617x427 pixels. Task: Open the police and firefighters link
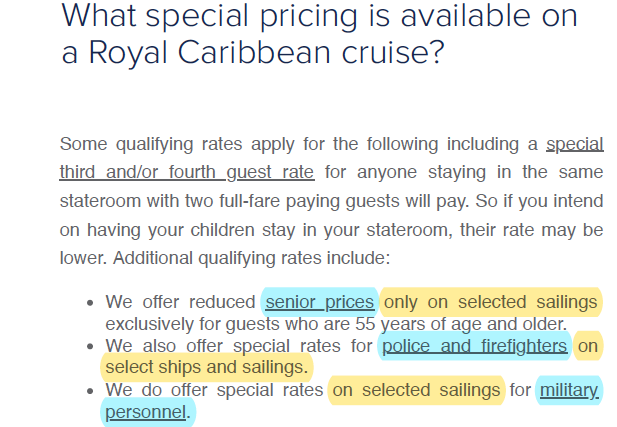point(474,347)
